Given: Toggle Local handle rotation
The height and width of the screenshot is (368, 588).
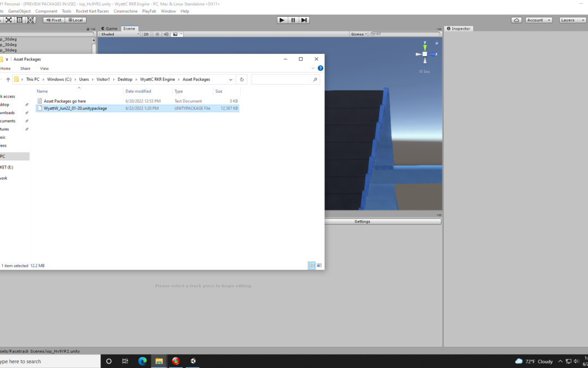Looking at the screenshot, I should (76, 20).
